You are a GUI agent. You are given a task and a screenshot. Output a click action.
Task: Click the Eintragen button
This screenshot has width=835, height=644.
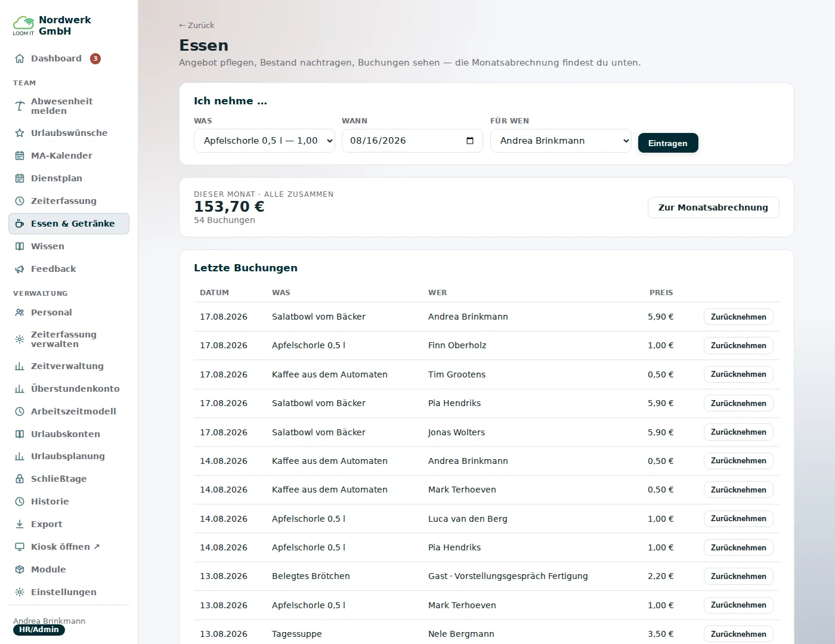[x=668, y=143]
